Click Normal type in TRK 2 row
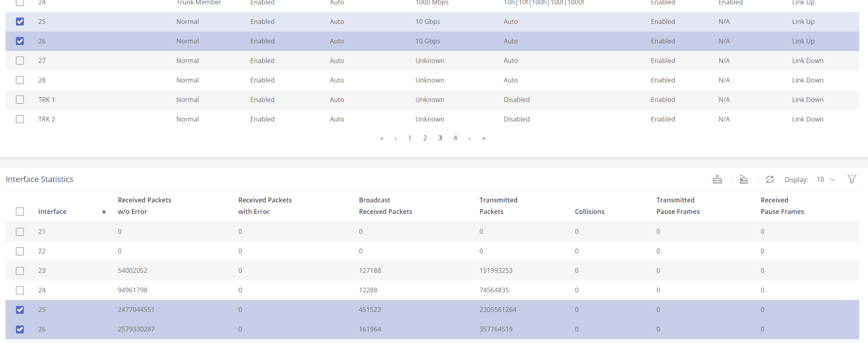The width and height of the screenshot is (868, 343). click(x=187, y=119)
